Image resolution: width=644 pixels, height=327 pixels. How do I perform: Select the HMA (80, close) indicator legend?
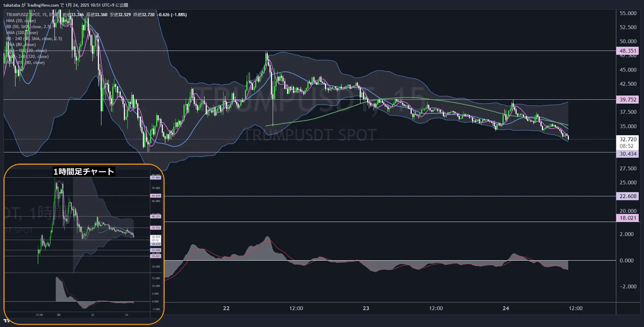(21, 45)
